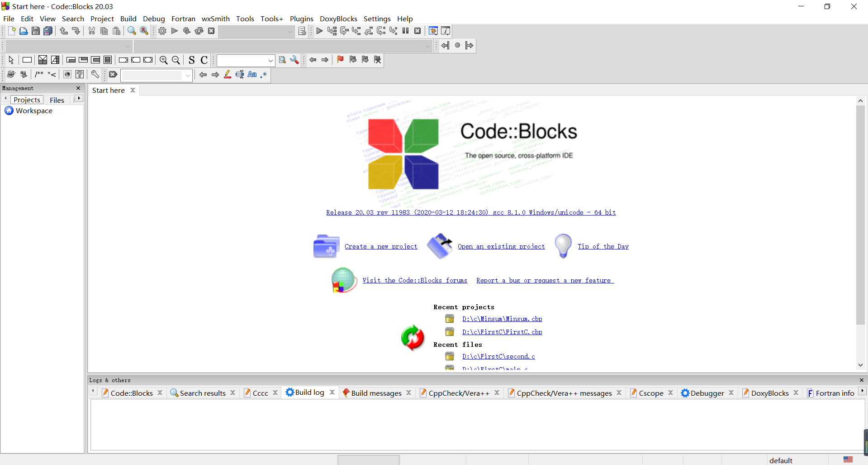Click the Run icon beside the Build gear
868x465 pixels.
(x=175, y=31)
